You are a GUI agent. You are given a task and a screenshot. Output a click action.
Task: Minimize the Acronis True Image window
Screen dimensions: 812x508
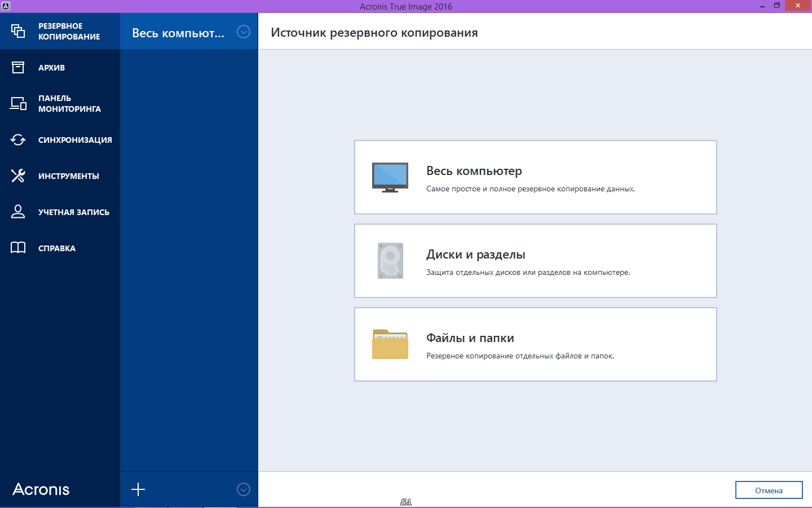[762, 6]
